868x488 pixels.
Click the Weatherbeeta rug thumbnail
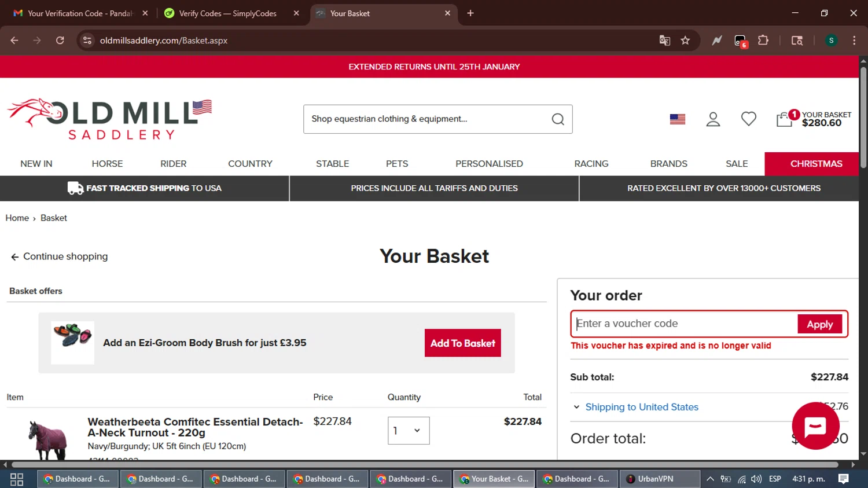pyautogui.click(x=48, y=439)
